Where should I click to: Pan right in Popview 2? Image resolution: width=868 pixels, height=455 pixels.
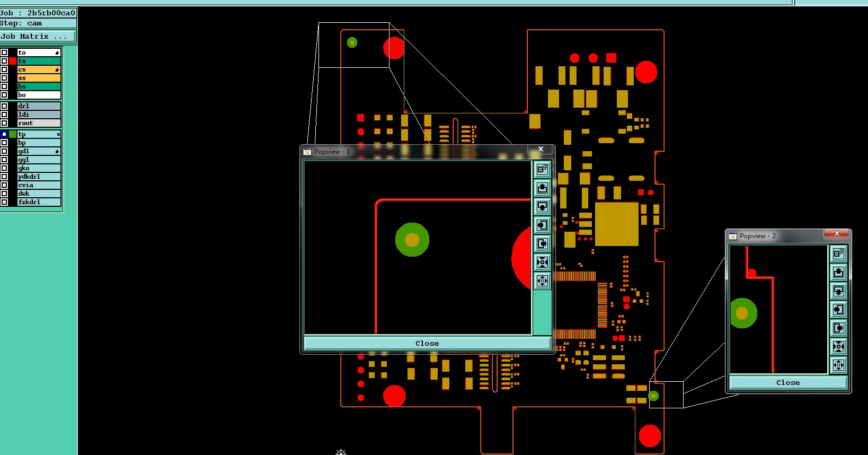pos(838,328)
